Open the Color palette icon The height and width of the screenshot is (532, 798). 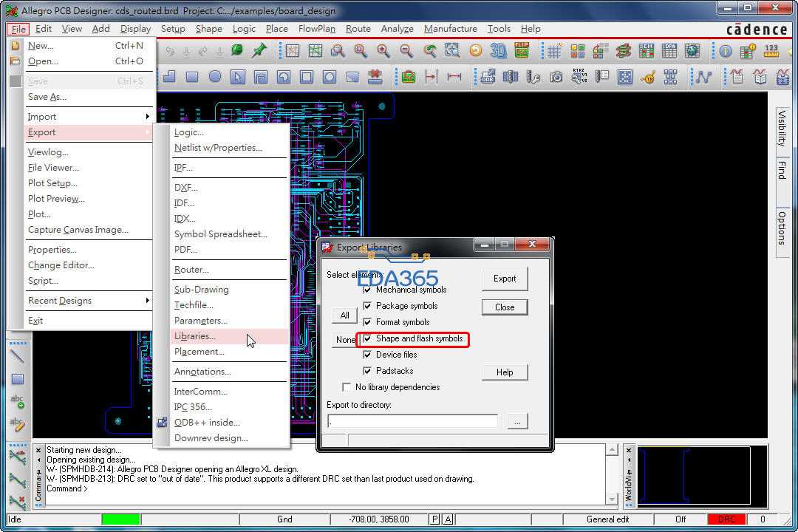click(x=577, y=50)
